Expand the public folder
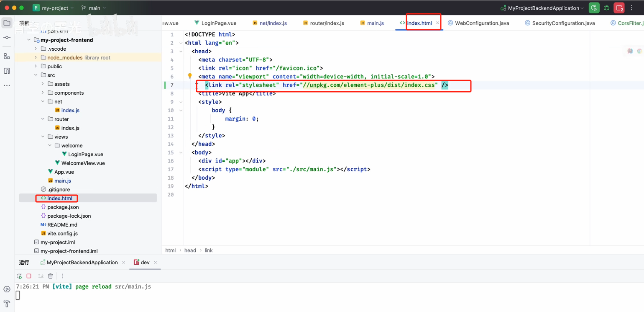Image resolution: width=644 pixels, height=312 pixels. 36,67
